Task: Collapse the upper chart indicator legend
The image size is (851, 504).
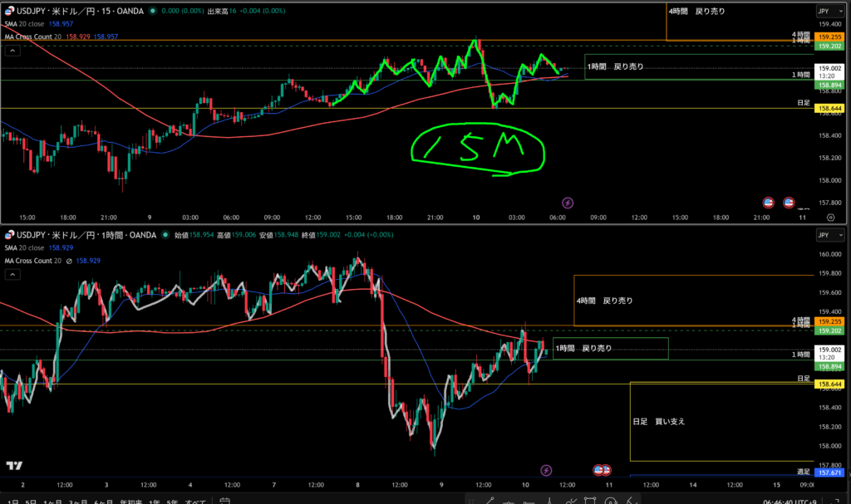Action: (x=12, y=51)
